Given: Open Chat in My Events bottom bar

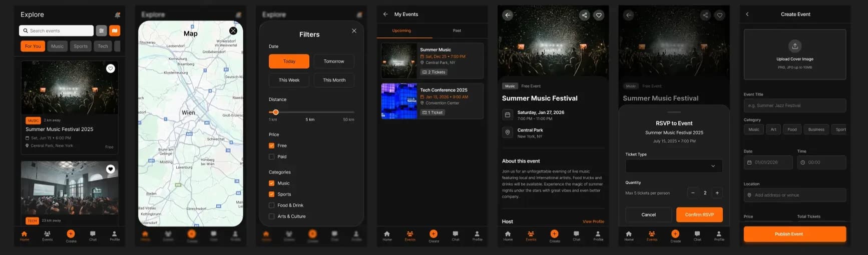Looking at the screenshot, I should pyautogui.click(x=456, y=236).
